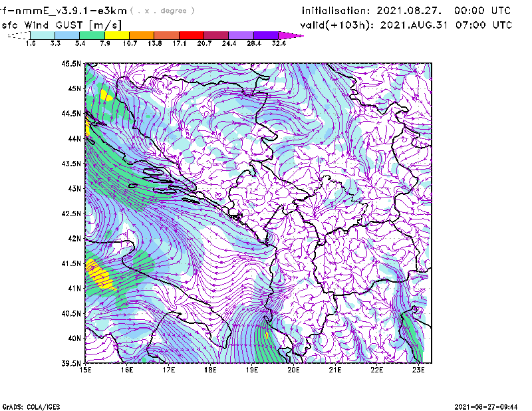This screenshot has width=532, height=411.
Task: Click the magenta arrow end of the colorbar
Action: coord(290,35)
